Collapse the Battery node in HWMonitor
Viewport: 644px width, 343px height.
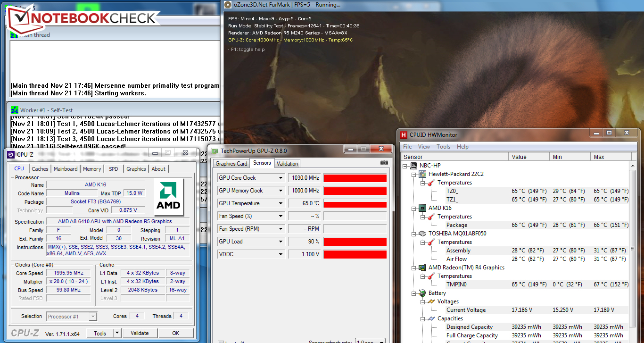point(414,293)
